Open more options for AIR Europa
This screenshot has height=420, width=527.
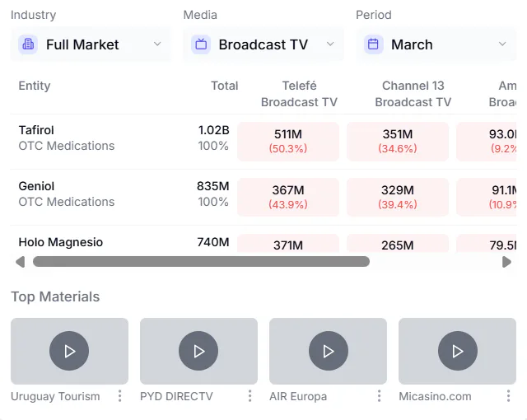pyautogui.click(x=379, y=396)
